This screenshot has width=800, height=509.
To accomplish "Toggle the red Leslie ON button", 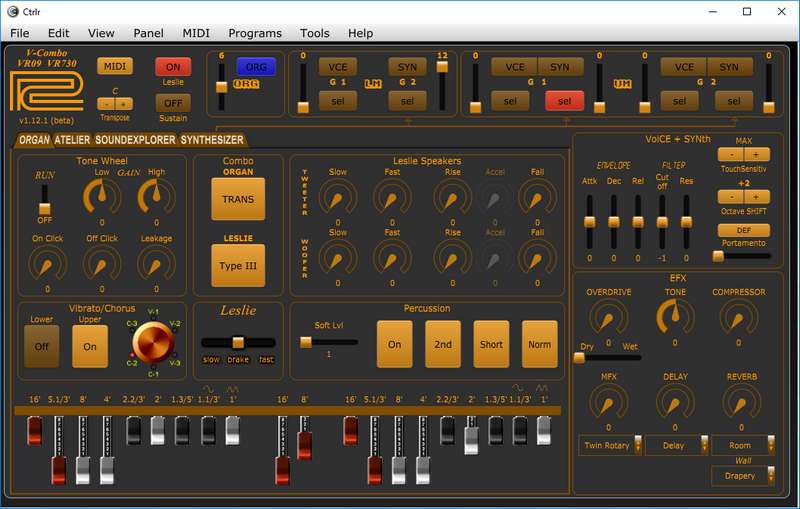I will (173, 66).
